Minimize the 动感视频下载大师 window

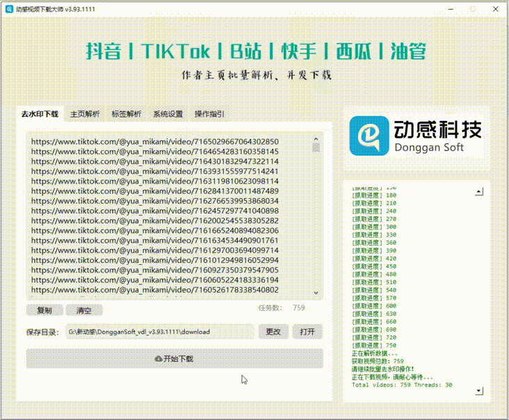(x=447, y=9)
